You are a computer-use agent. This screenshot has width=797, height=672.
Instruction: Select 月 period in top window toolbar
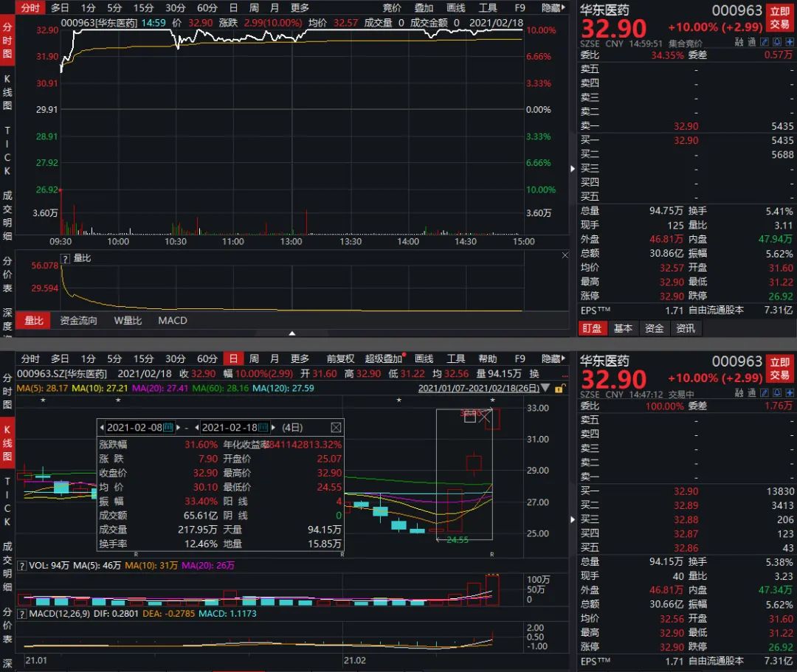pyautogui.click(x=275, y=7)
